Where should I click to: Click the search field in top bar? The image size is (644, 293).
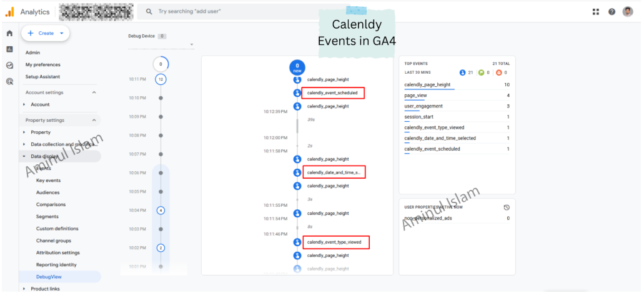pos(242,11)
